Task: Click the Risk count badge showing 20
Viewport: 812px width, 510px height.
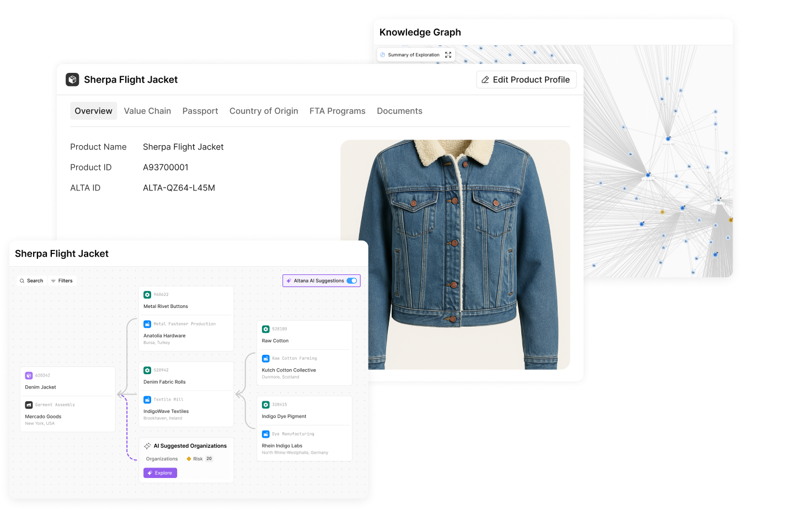Action: pyautogui.click(x=209, y=459)
